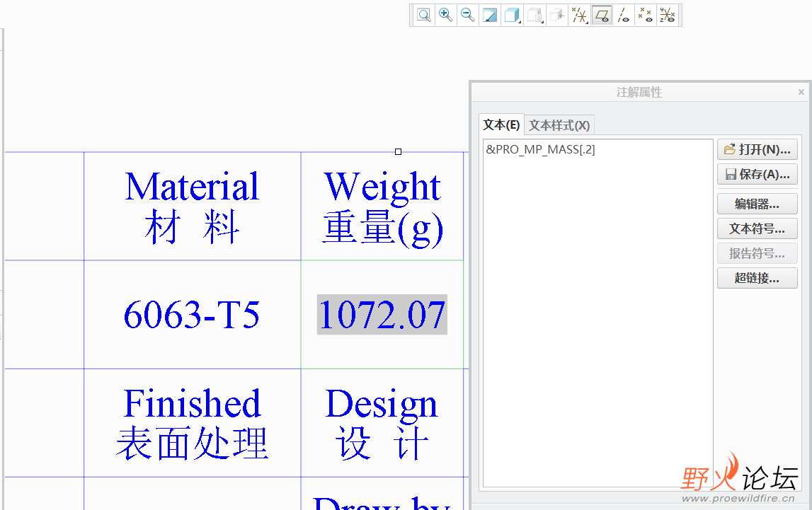Click the 注解属性 dialog title bar

pos(639,92)
